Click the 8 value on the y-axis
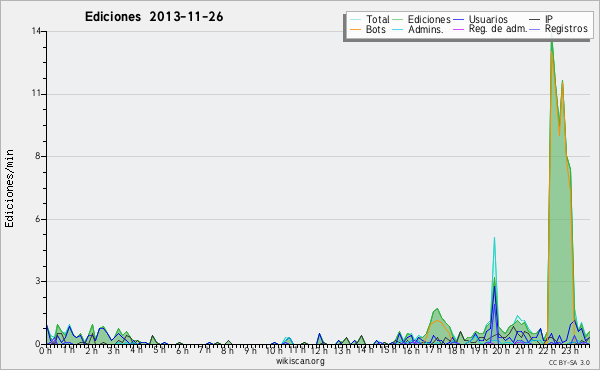 (x=38, y=156)
